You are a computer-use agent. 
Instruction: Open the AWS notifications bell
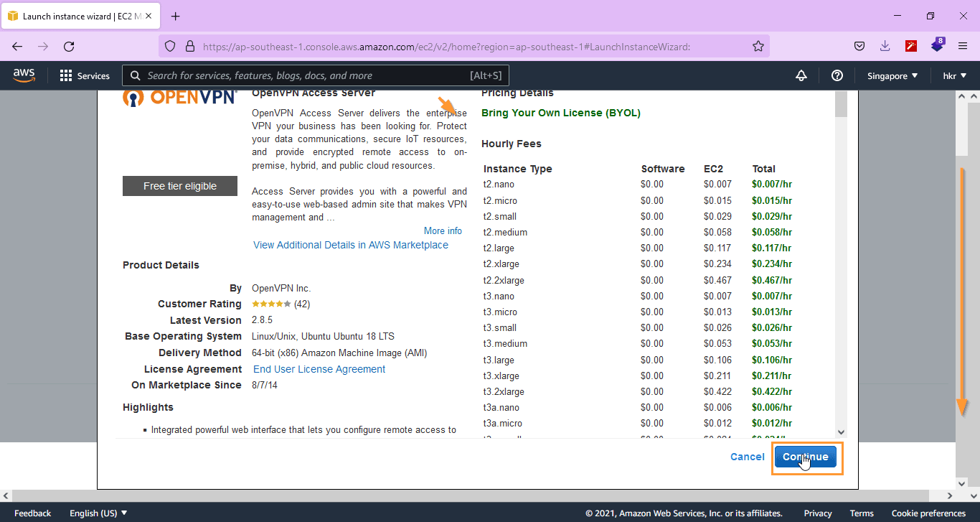click(x=801, y=75)
